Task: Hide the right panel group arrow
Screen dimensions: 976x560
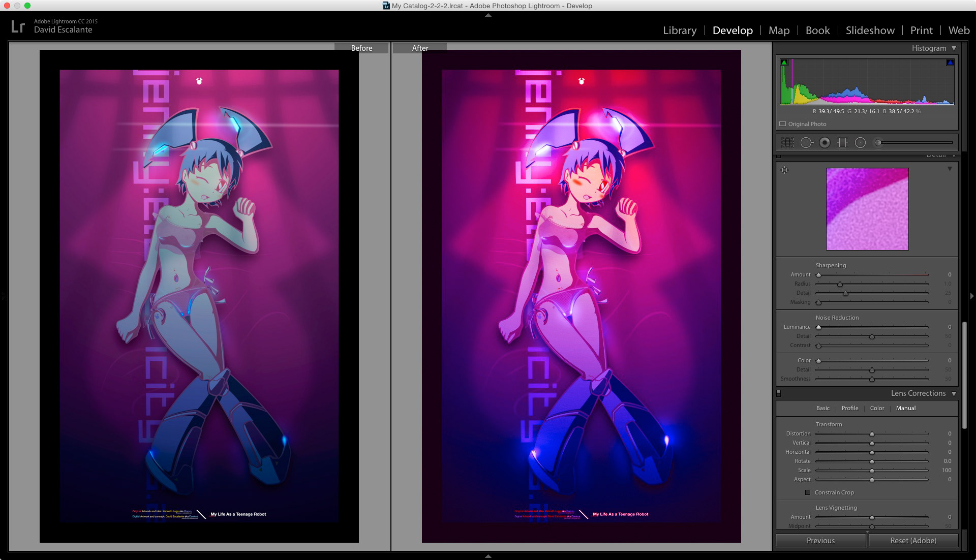Action: click(972, 295)
